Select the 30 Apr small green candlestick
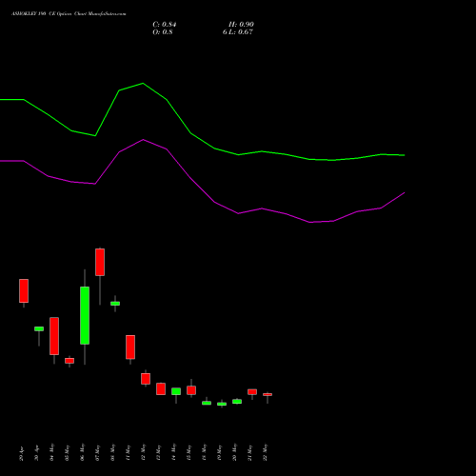Image resolution: width=476 pixels, height=476 pixels. click(x=39, y=329)
